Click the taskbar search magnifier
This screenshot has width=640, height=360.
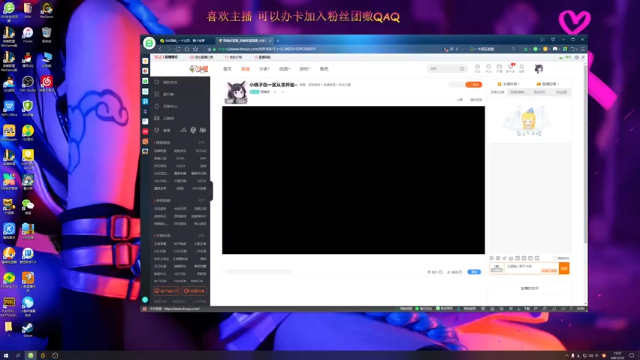pyautogui.click(x=18, y=356)
